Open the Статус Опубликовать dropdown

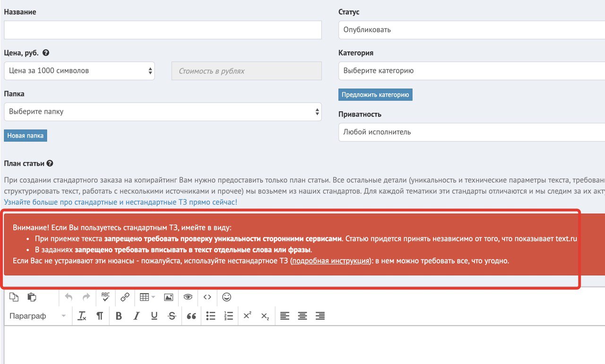point(472,30)
